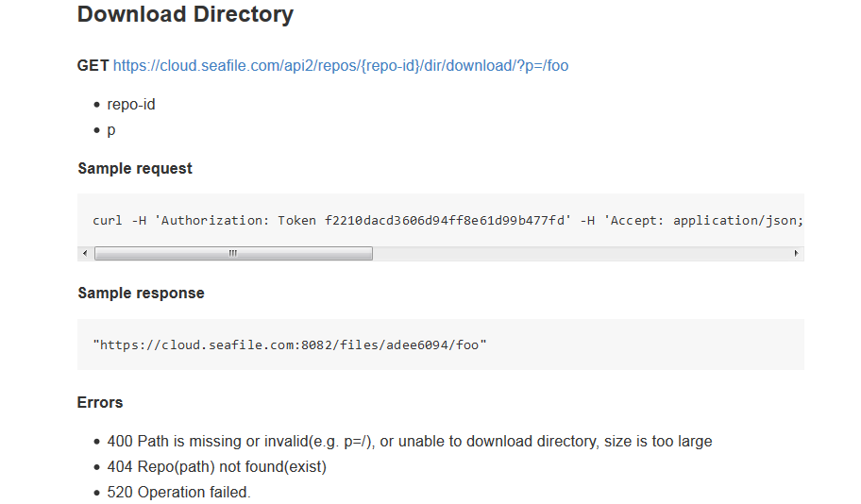
Task: Open the dir download API URL link
Action: pyautogui.click(x=341, y=66)
